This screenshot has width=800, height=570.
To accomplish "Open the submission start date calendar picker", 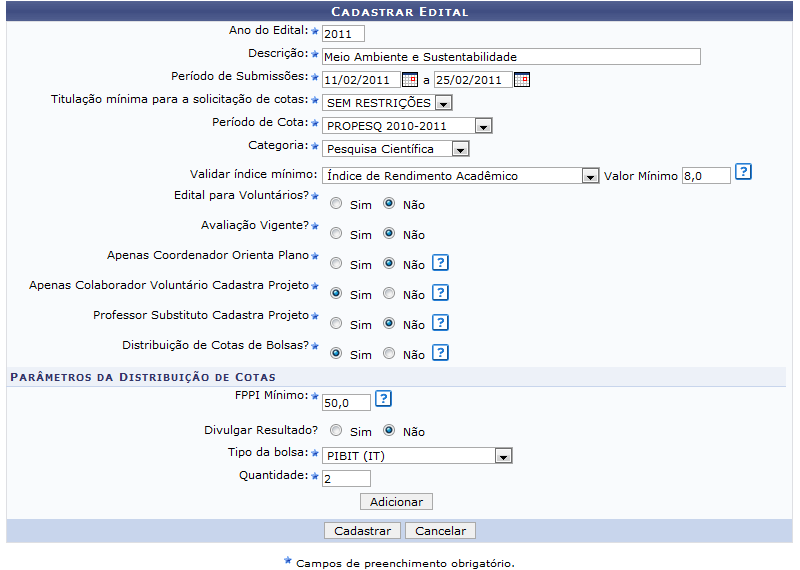I will pyautogui.click(x=409, y=80).
